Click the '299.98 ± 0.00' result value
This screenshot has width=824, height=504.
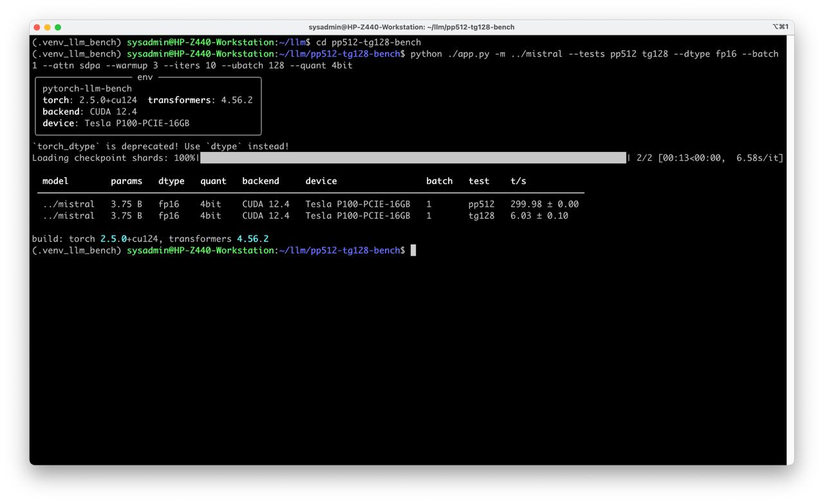[x=545, y=205]
